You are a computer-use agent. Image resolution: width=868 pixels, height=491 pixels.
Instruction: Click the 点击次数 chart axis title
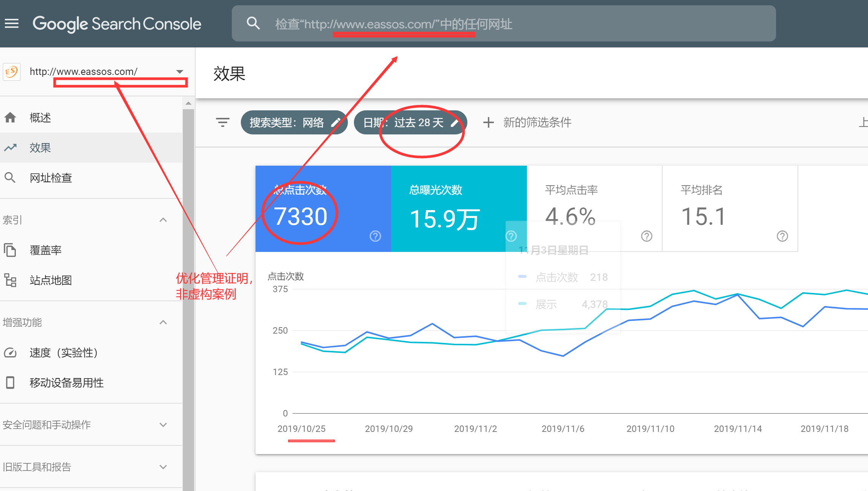tap(286, 276)
